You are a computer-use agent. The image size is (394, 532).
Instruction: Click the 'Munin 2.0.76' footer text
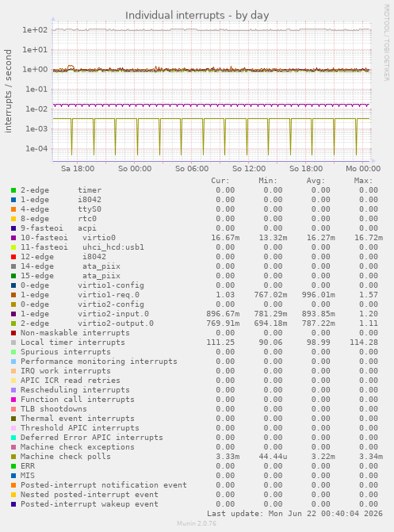pyautogui.click(x=197, y=523)
